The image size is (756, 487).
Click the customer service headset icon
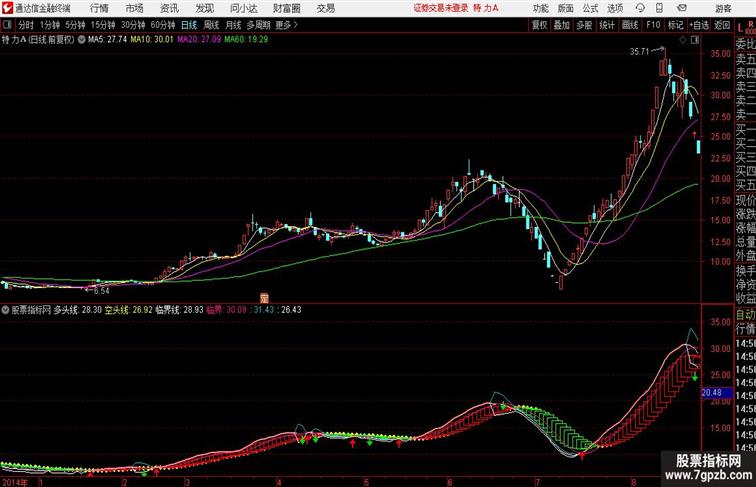click(x=640, y=8)
